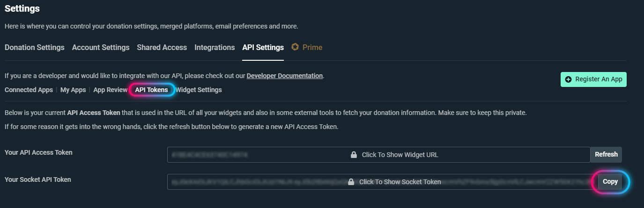Switch to the Account Settings tab
Image resolution: width=644 pixels, height=208 pixels.
click(x=101, y=47)
